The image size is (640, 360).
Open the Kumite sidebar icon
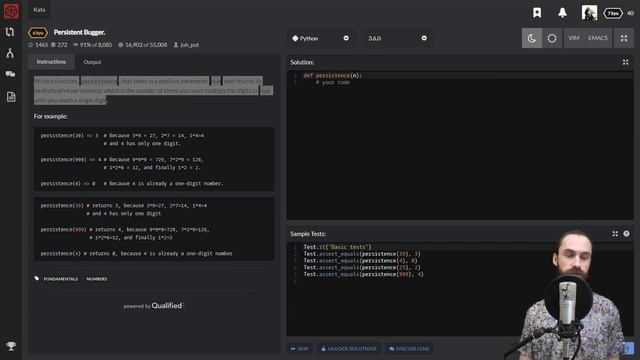pos(10,53)
